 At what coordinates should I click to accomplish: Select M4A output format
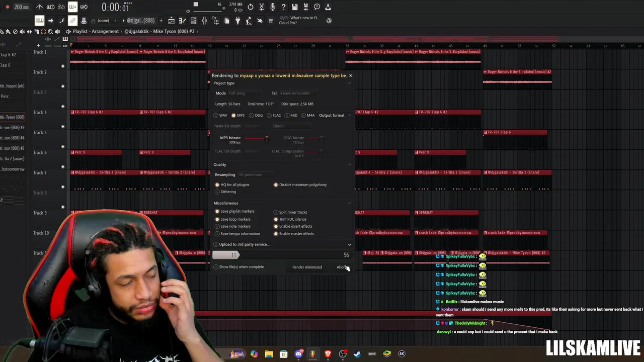pyautogui.click(x=308, y=115)
